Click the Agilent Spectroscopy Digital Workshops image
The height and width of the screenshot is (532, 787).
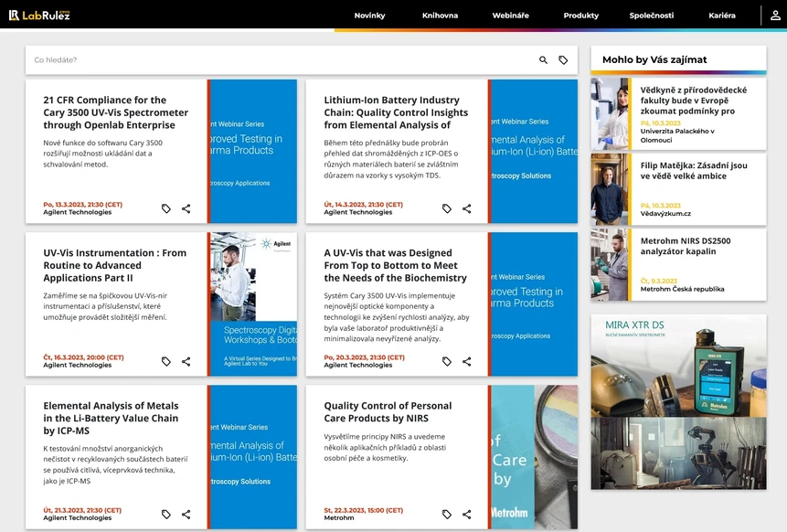(253, 303)
